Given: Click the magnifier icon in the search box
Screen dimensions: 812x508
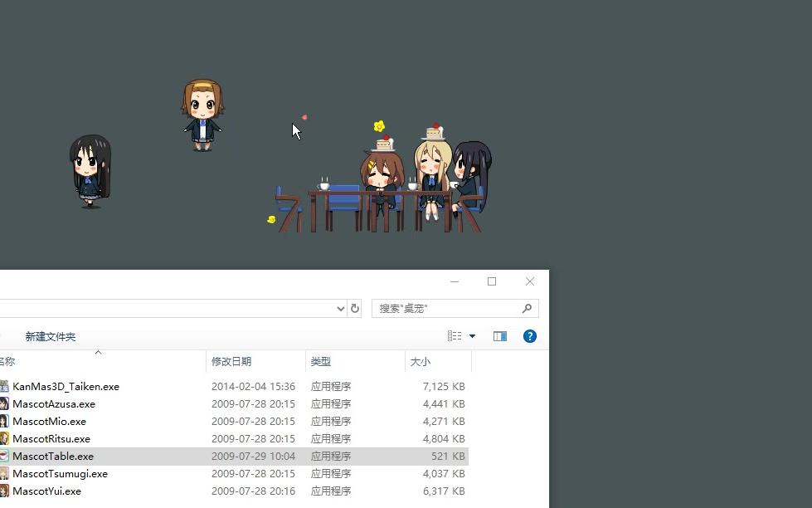Looking at the screenshot, I should 526,308.
